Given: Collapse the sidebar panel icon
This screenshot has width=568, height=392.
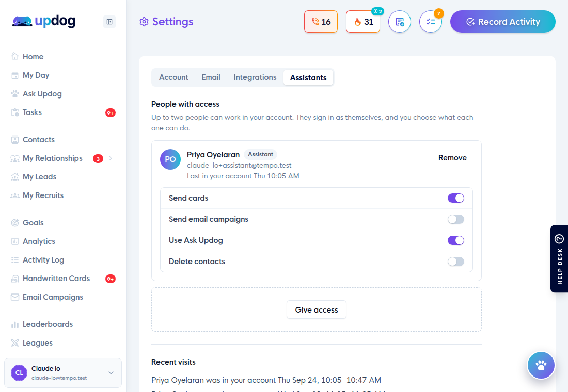Looking at the screenshot, I should coord(109,22).
